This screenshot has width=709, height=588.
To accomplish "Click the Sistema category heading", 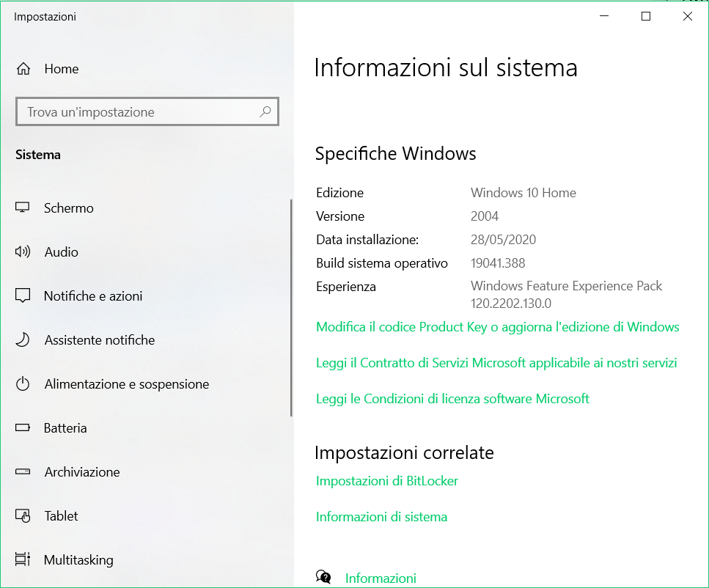I will tap(38, 155).
